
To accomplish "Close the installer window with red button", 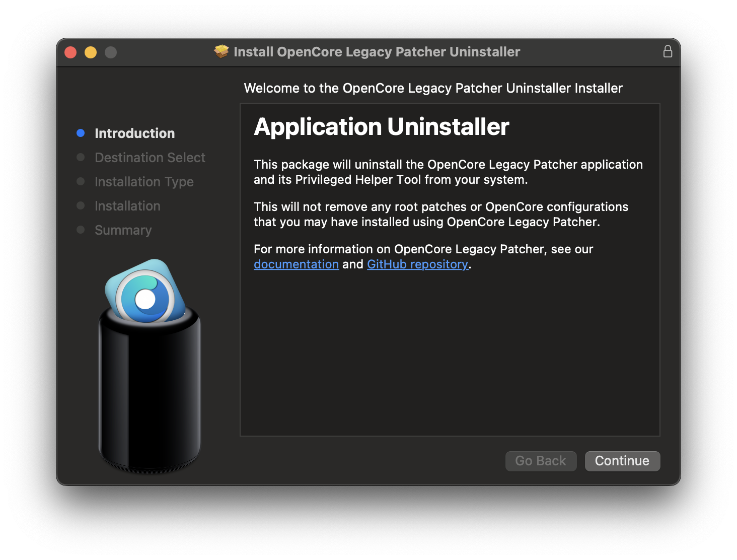I will coord(70,52).
